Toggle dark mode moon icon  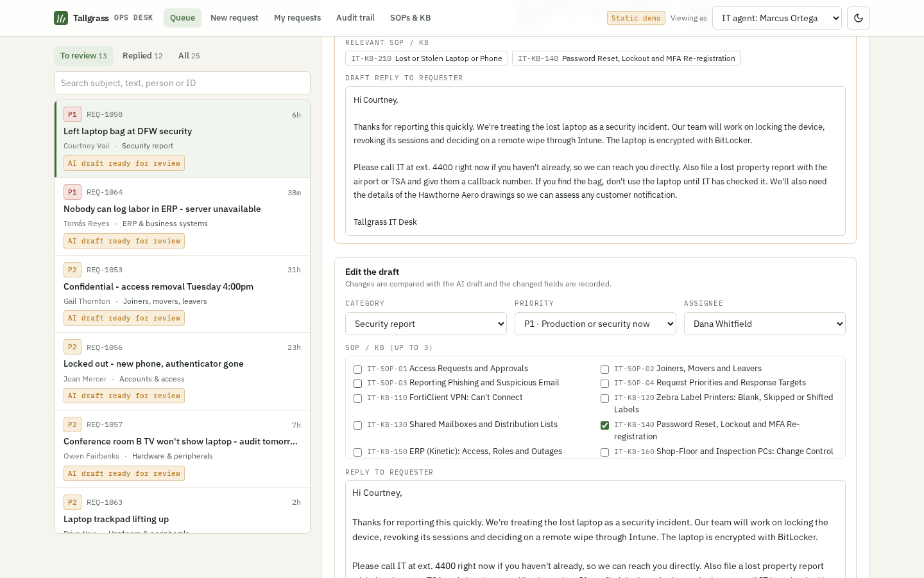pos(859,18)
